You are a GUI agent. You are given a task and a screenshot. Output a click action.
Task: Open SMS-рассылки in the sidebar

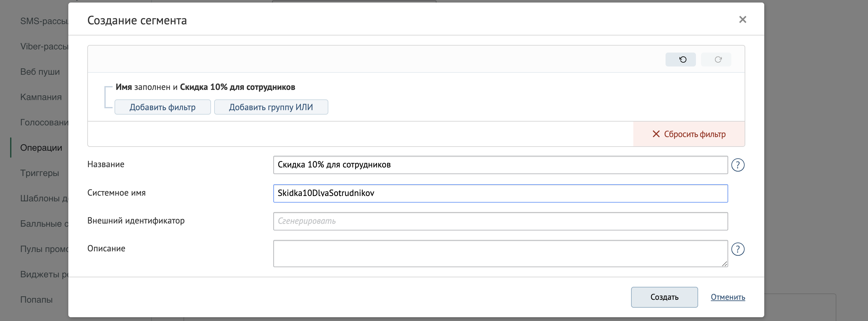point(44,21)
